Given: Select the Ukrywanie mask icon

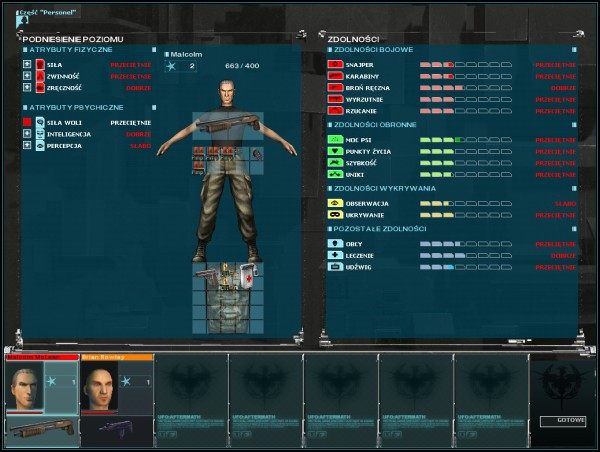Looking at the screenshot, I should click(x=336, y=215).
